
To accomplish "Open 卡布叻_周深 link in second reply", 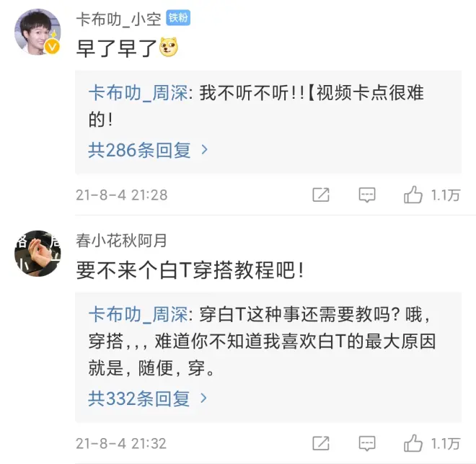I will 137,314.
